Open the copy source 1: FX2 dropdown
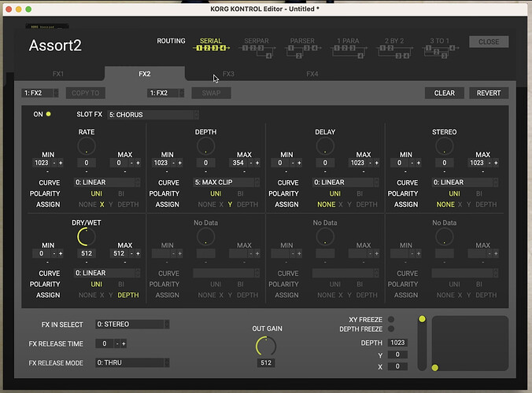532x393 pixels. click(x=40, y=94)
